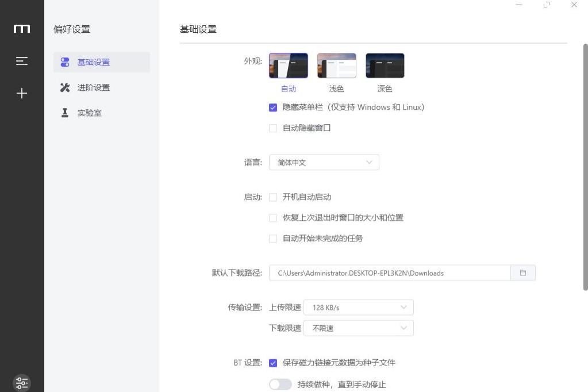Viewport: 588px width, 392px height.
Task: Click the flask icon next to 实验室
Action: coord(65,112)
